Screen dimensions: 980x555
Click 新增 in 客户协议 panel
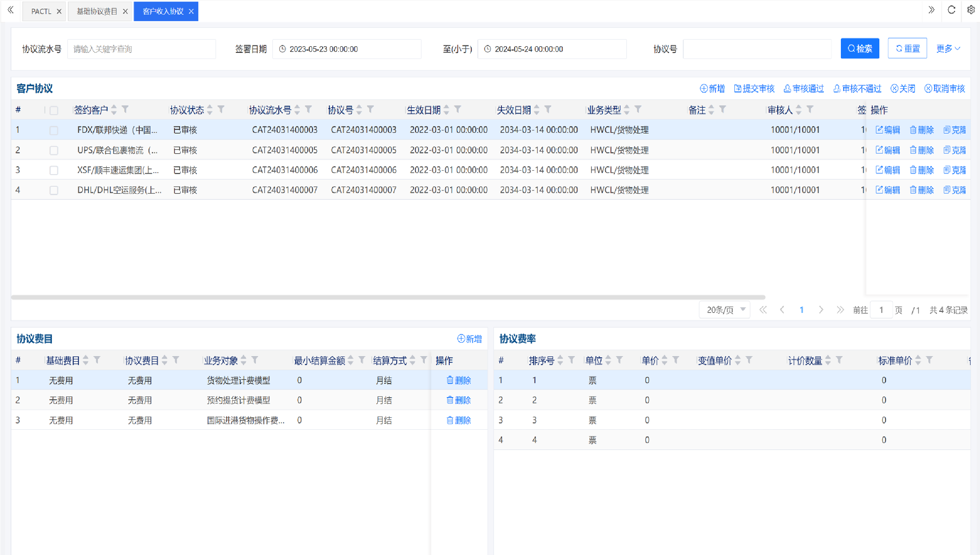point(712,89)
